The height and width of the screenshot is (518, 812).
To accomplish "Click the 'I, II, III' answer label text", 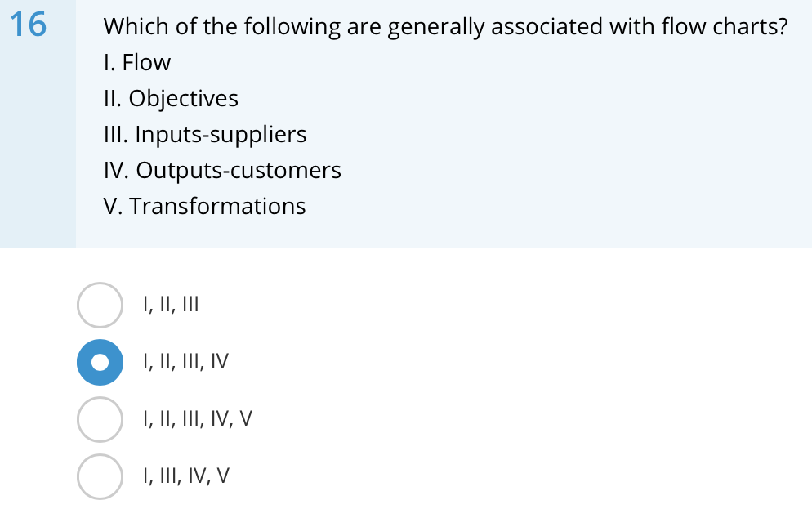I will [170, 305].
